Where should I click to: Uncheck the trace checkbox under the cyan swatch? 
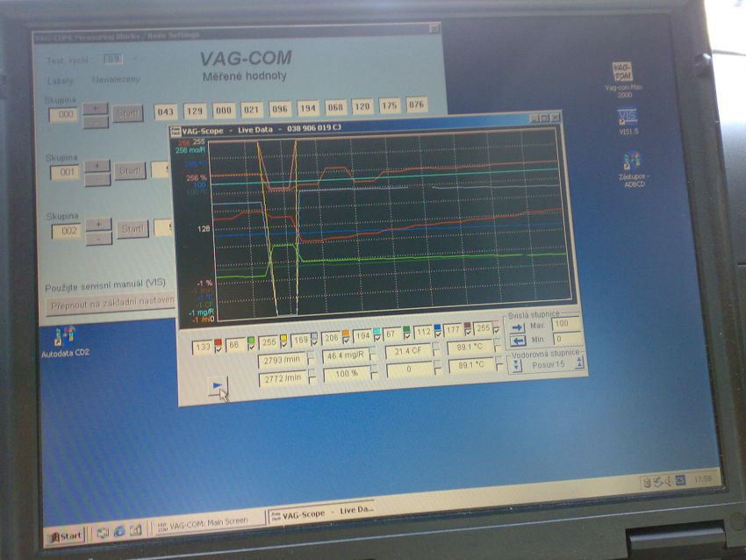pos(377,338)
